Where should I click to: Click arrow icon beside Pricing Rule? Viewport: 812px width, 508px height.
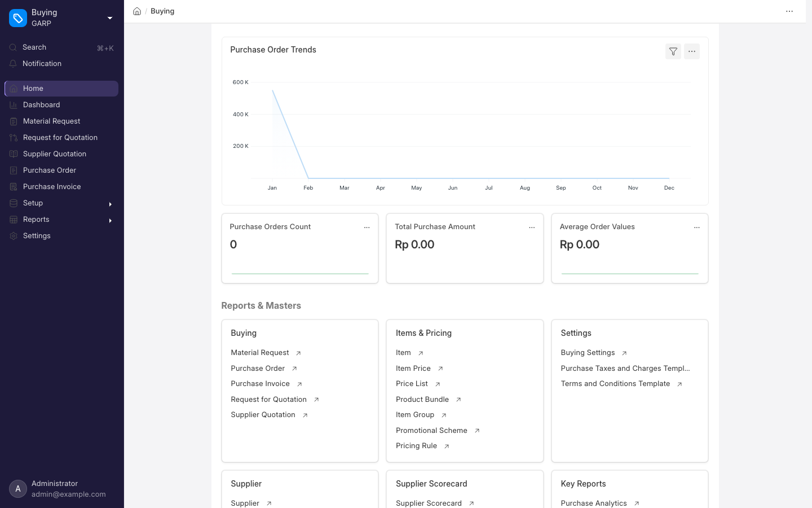point(447,446)
